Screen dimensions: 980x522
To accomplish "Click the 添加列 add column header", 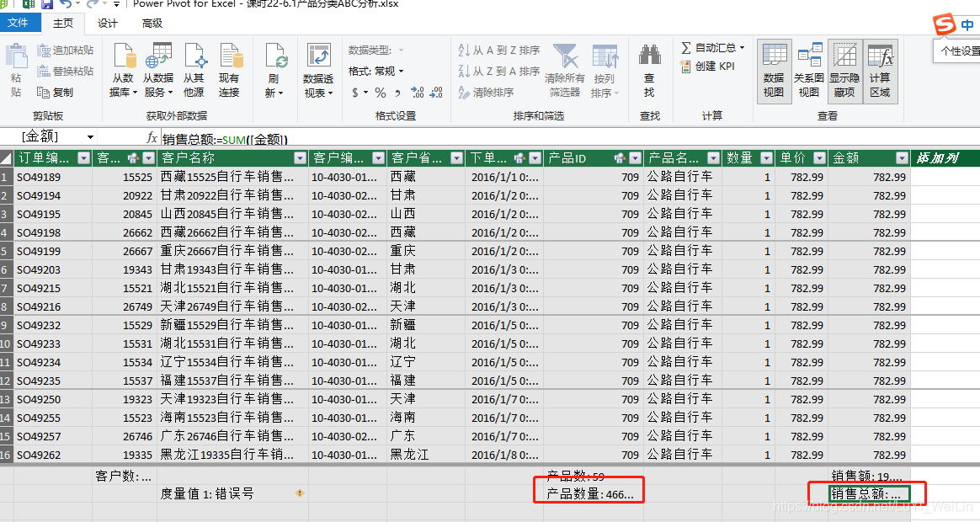I will point(945,158).
